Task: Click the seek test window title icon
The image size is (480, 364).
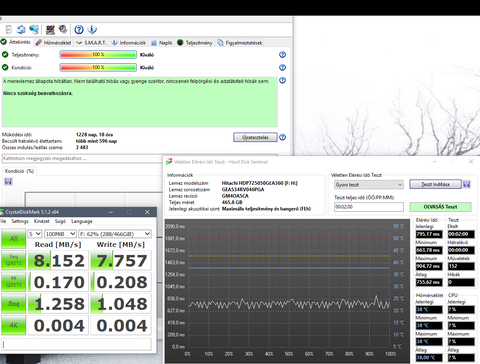Action: 169,162
